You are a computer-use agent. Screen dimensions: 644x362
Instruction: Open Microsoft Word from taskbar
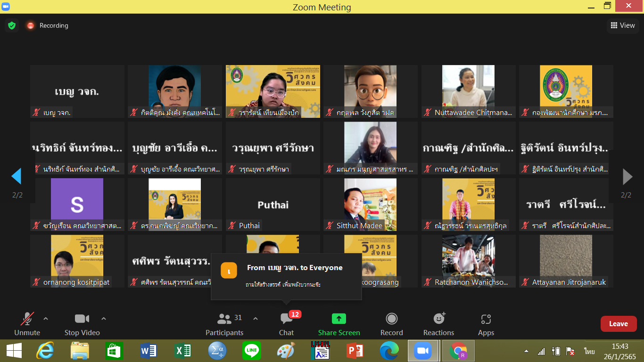[x=149, y=351]
